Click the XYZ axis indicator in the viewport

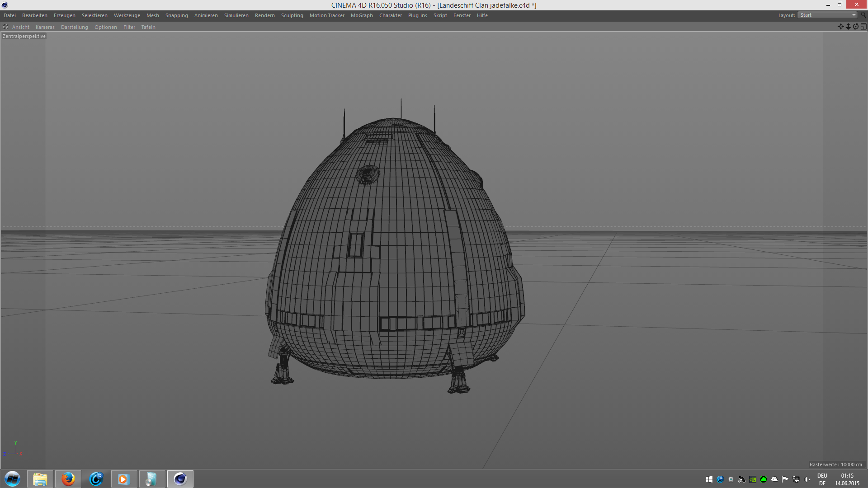tap(13, 449)
